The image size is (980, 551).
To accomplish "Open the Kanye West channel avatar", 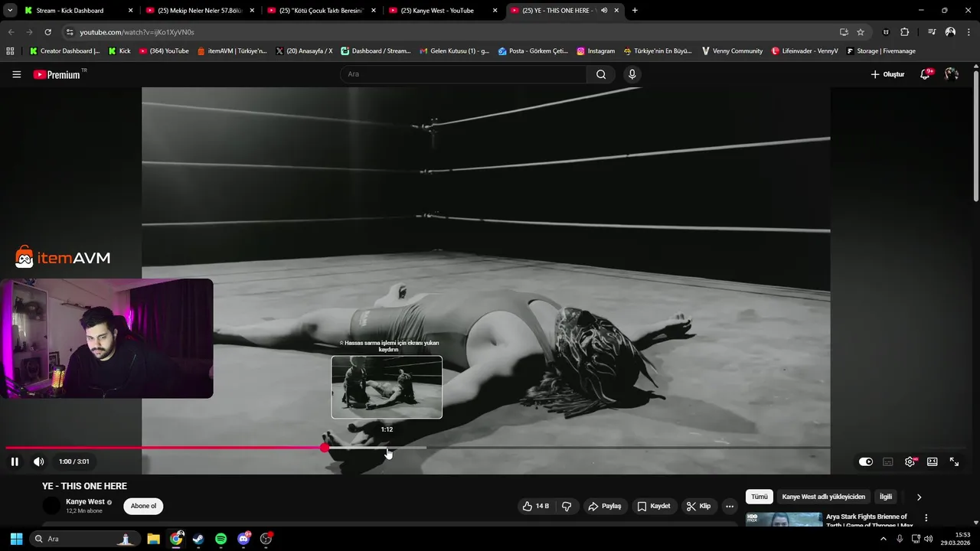I will pos(51,506).
